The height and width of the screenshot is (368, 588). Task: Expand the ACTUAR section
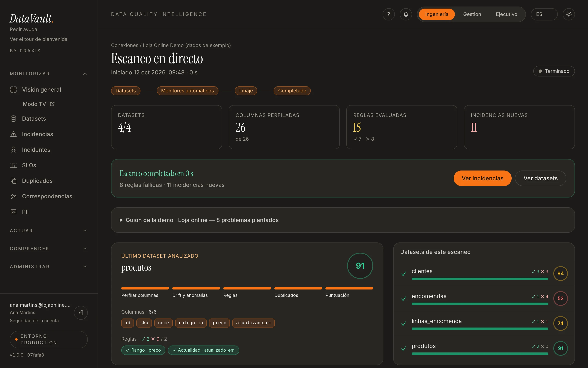(x=49, y=230)
